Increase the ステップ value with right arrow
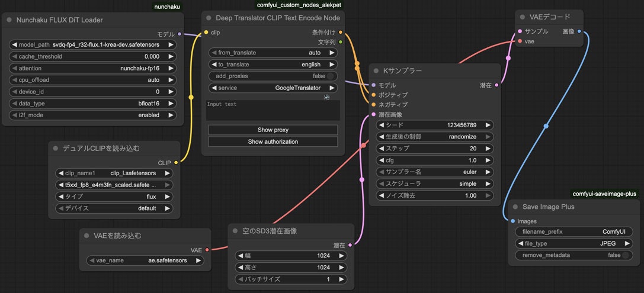Screen dimensions: 644x293 (488, 149)
